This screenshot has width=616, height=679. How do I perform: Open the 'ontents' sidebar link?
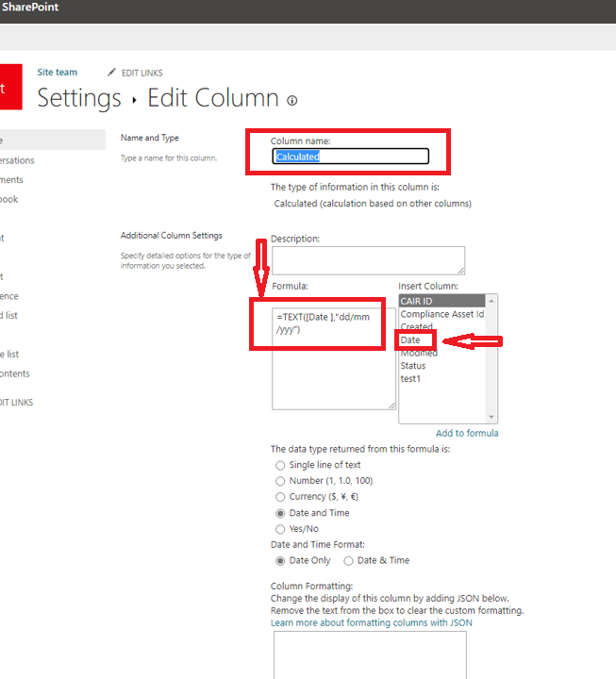(15, 373)
